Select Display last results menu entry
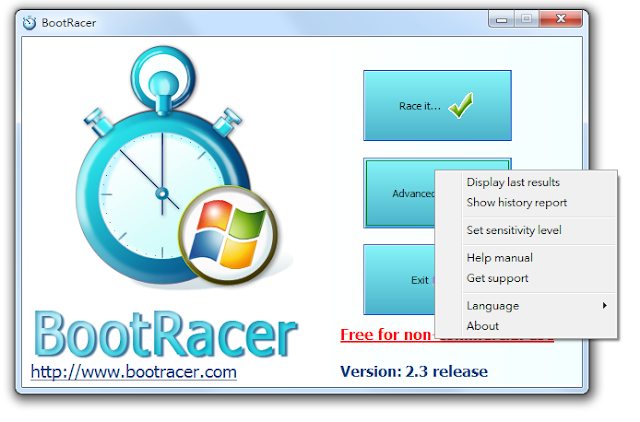Screen dimensions: 640x422 pos(526,182)
